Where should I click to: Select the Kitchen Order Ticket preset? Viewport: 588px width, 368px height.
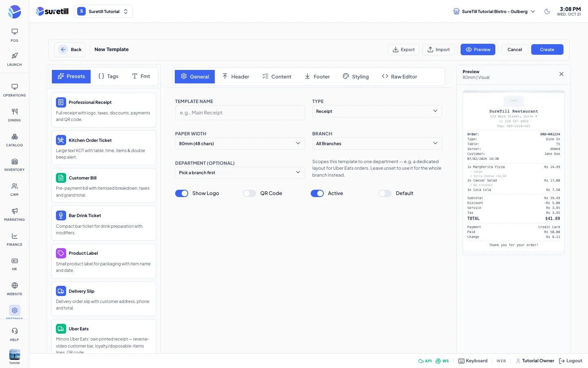point(104,148)
